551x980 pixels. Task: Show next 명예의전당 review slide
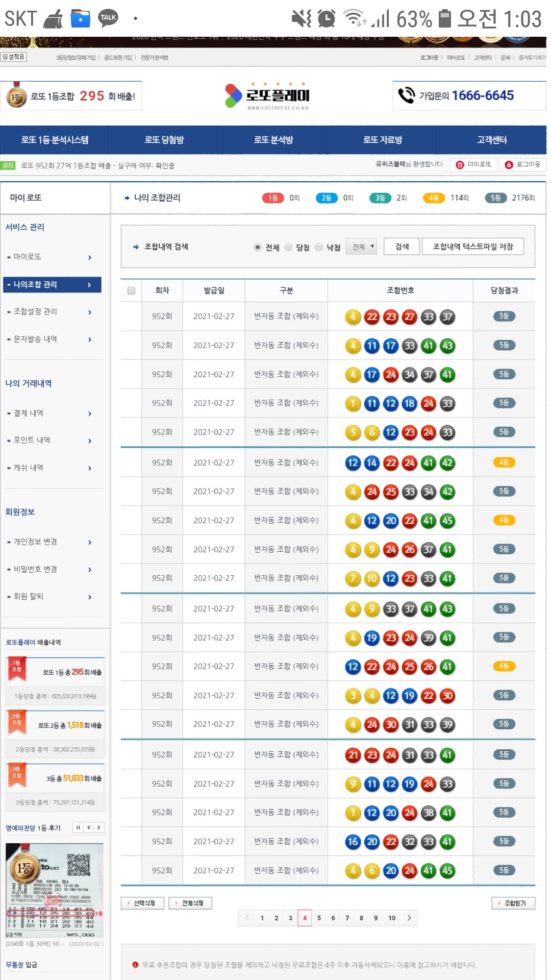98,827
